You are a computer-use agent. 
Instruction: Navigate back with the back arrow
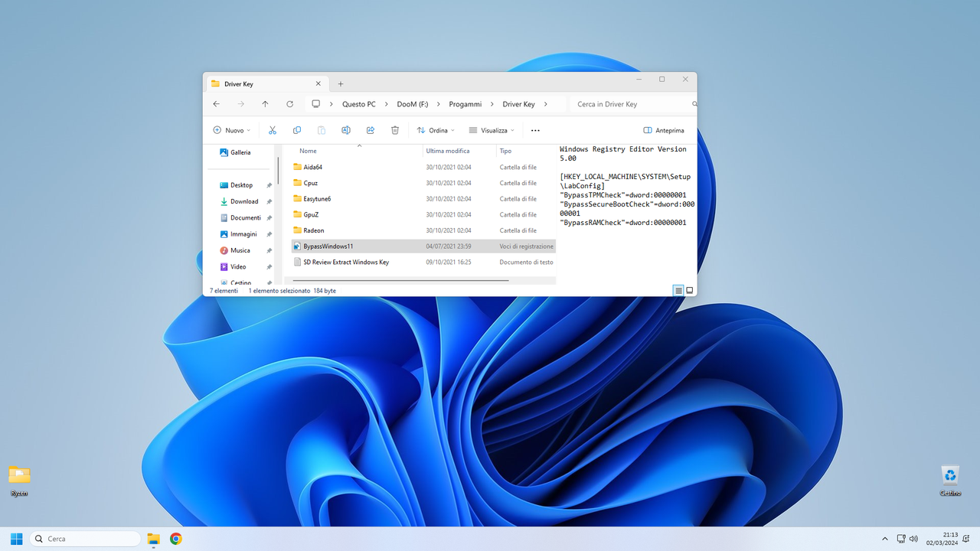pyautogui.click(x=216, y=103)
